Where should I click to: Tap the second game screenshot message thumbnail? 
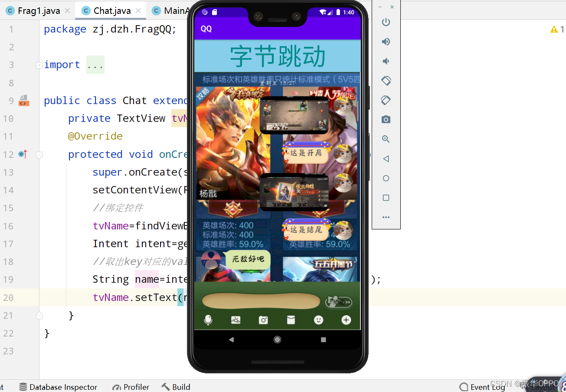[294, 192]
